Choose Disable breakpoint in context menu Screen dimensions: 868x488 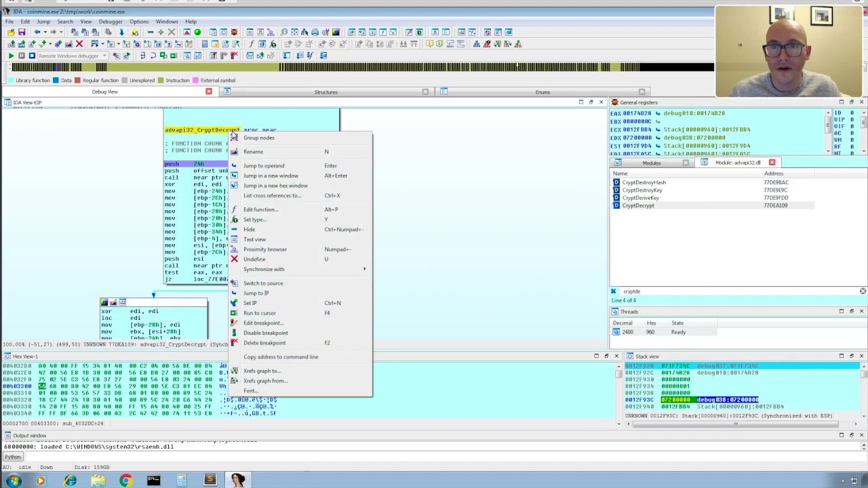300,333
